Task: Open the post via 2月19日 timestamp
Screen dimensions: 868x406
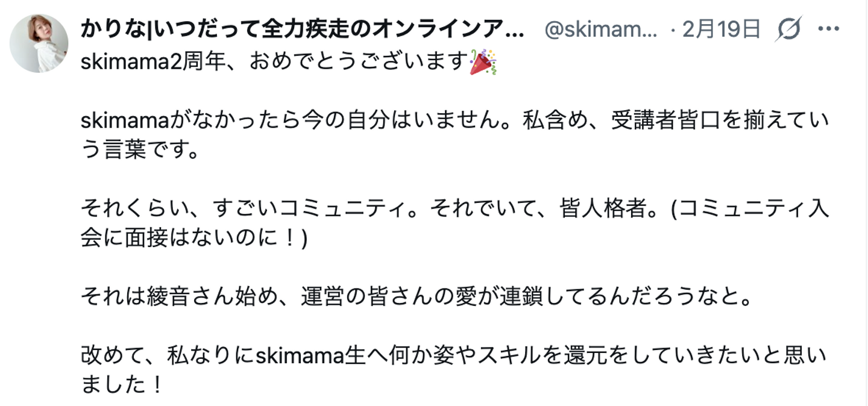Action: [721, 29]
